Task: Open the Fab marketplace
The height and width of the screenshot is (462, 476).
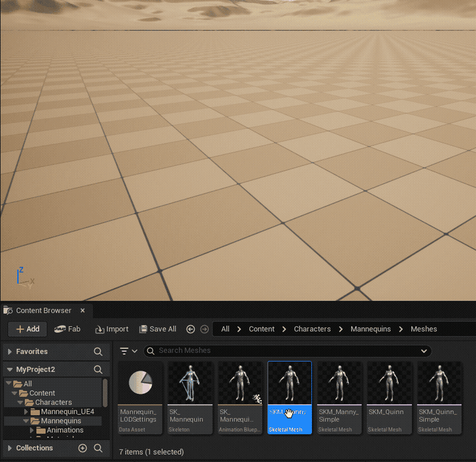Action: (x=67, y=329)
